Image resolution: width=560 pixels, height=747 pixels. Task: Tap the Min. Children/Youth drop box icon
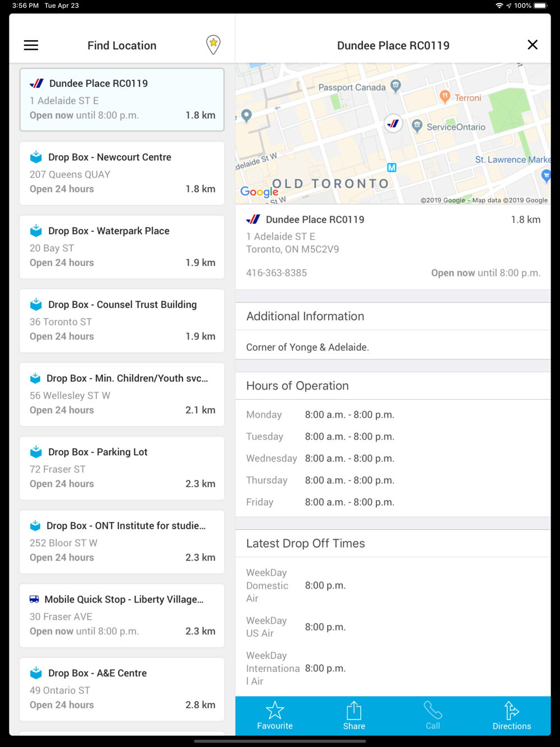(x=35, y=378)
